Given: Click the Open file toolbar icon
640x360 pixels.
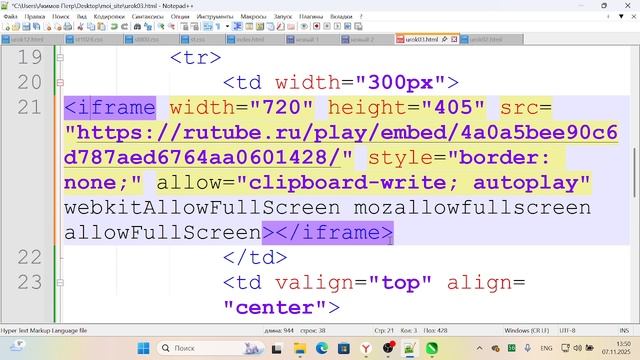Looking at the screenshot, I should [16, 27].
